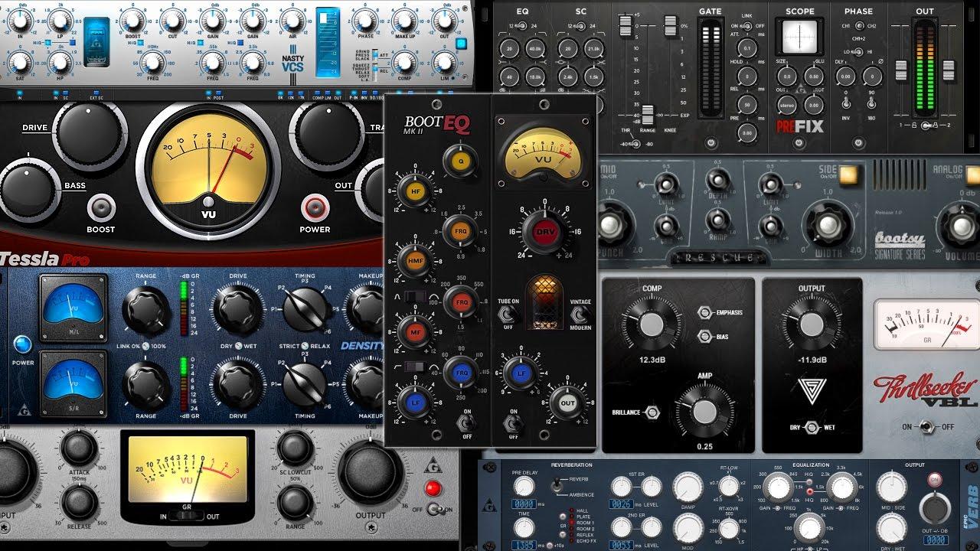
Task: Click the preFIX logo
Action: tap(799, 126)
